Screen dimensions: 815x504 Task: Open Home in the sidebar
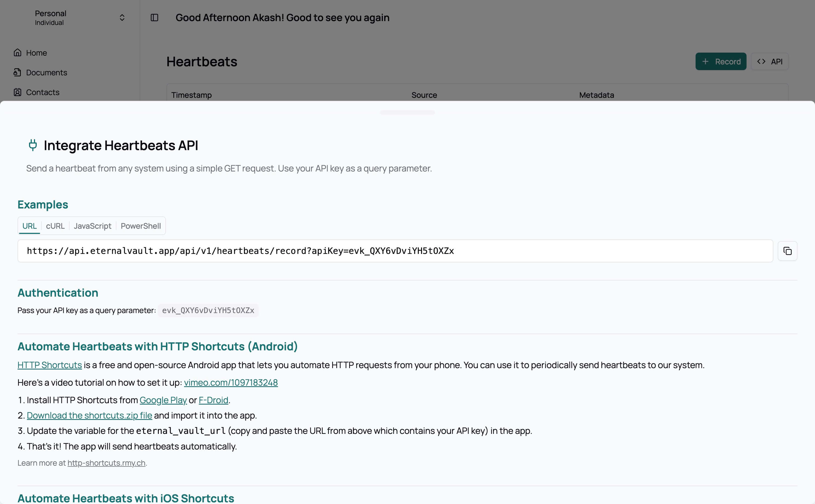36,53
